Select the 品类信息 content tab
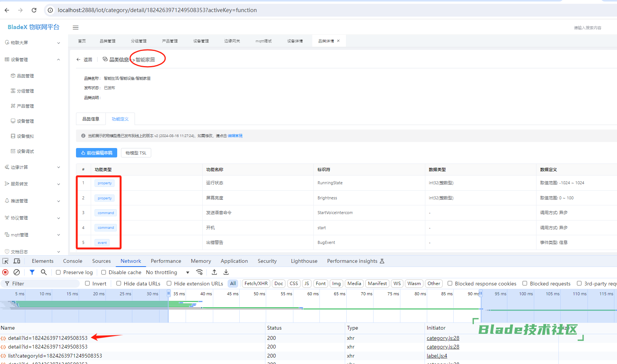 (91, 119)
